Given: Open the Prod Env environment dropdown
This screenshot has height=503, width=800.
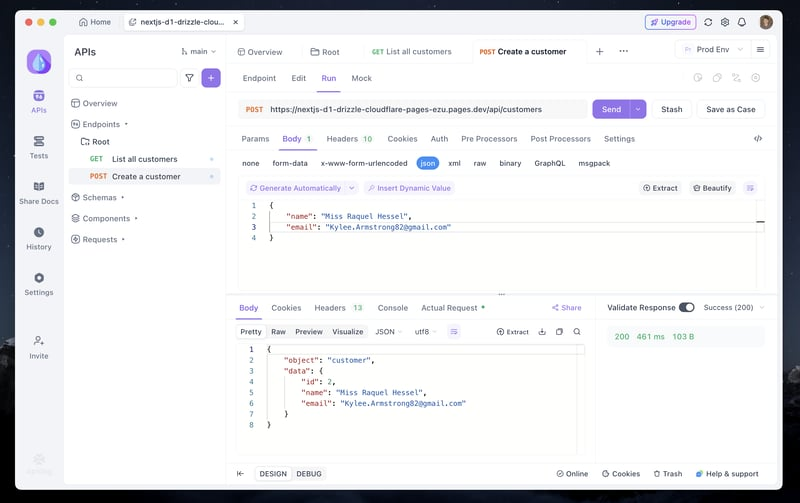Looking at the screenshot, I should (713, 49).
